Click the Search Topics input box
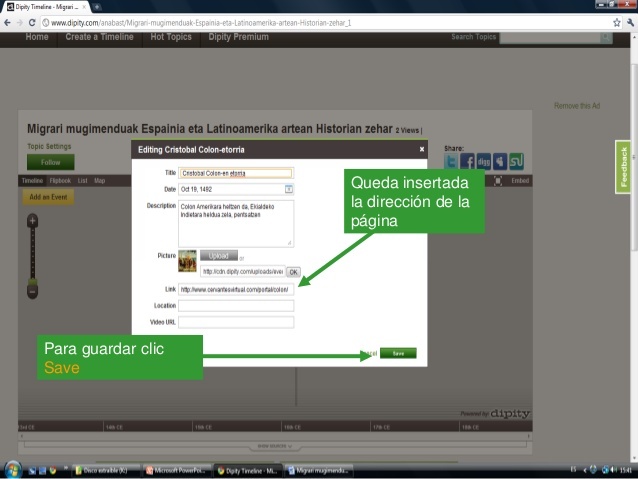This screenshot has width=638, height=479. pos(550,37)
